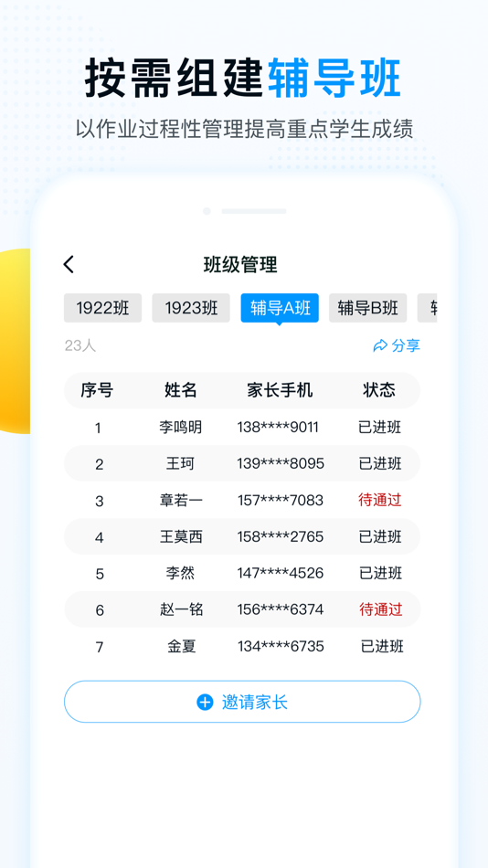Click the 家长手机 column header
The width and height of the screenshot is (488, 868).
[x=280, y=390]
